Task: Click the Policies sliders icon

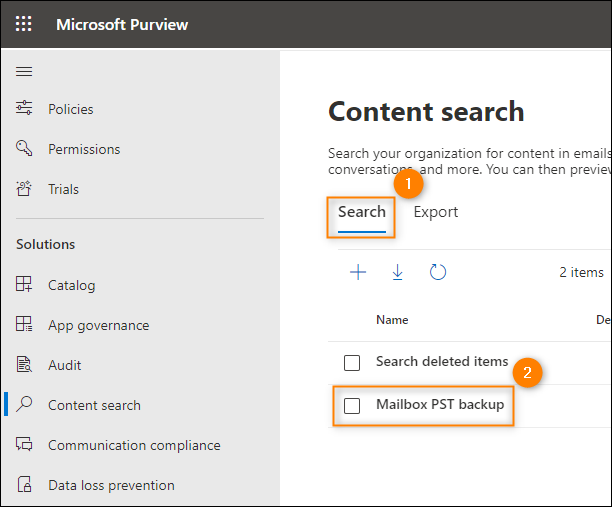Action: click(24, 108)
